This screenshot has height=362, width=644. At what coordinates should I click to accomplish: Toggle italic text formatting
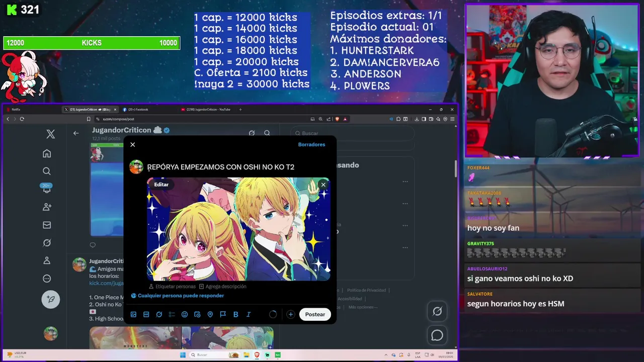[249, 314]
